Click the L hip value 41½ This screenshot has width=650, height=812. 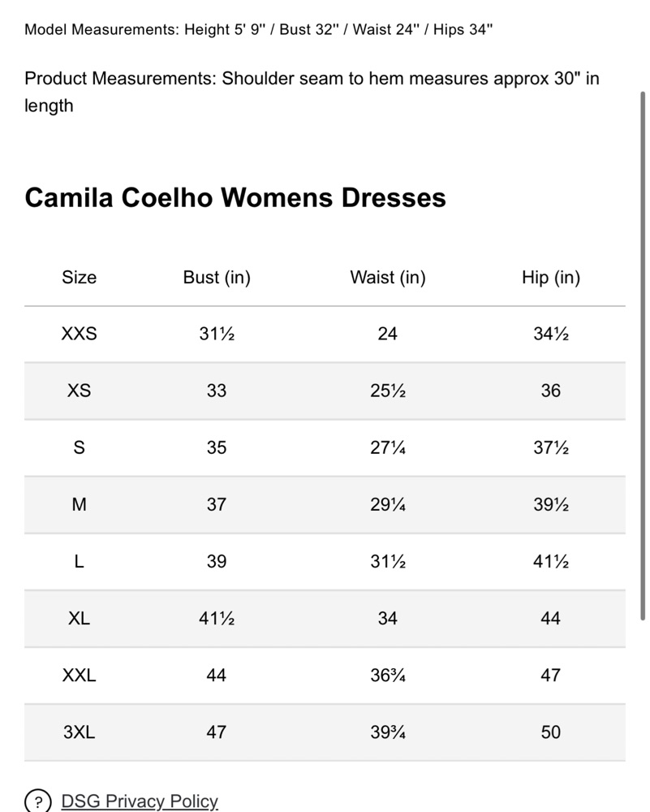[x=551, y=561]
